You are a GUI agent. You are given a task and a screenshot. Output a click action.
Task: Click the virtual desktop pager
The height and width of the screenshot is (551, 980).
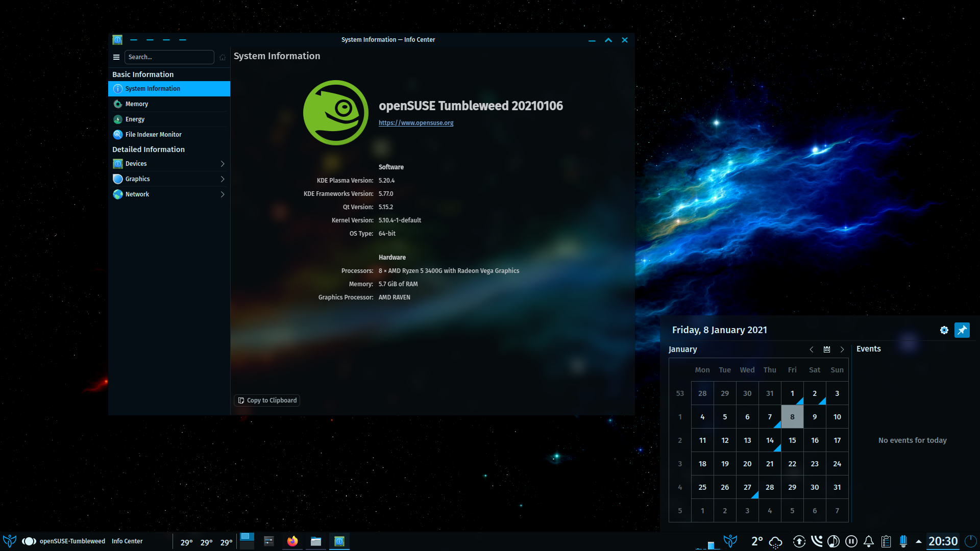pos(247,541)
